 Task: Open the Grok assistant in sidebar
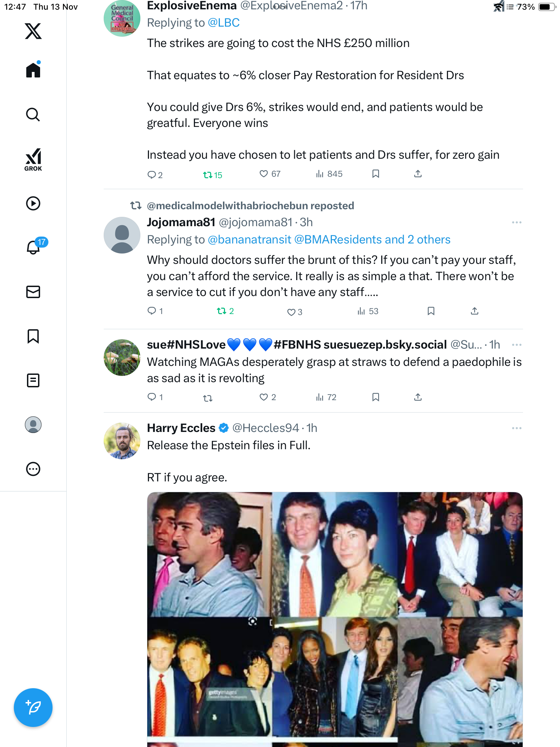[33, 160]
